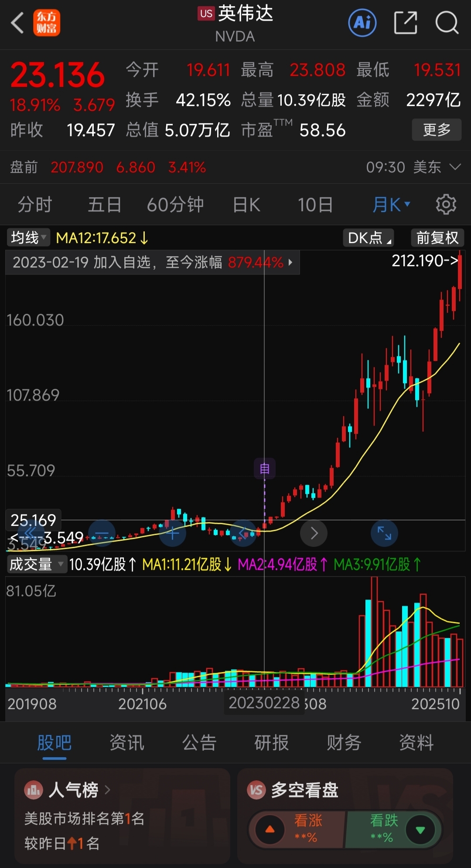The image size is (471, 868).
Task: Move chart right with right-arrow button
Action: point(314,533)
